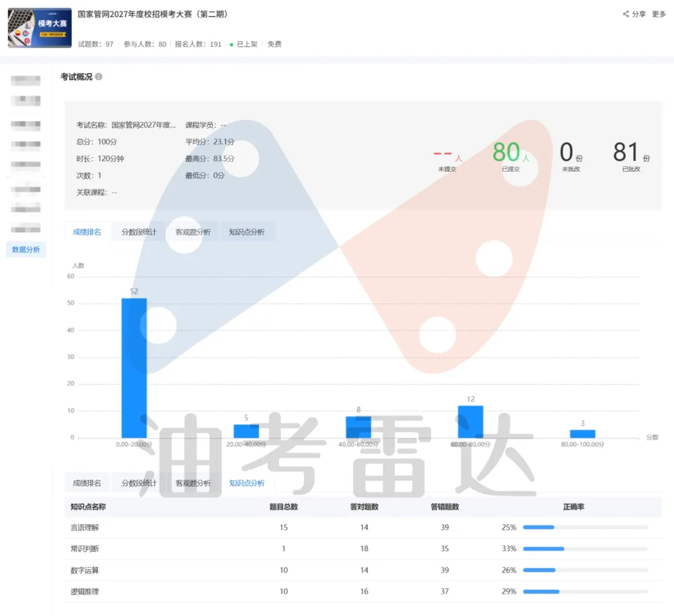
Task: Click the 80.00-100.00分 bar with 3
Action: click(583, 434)
